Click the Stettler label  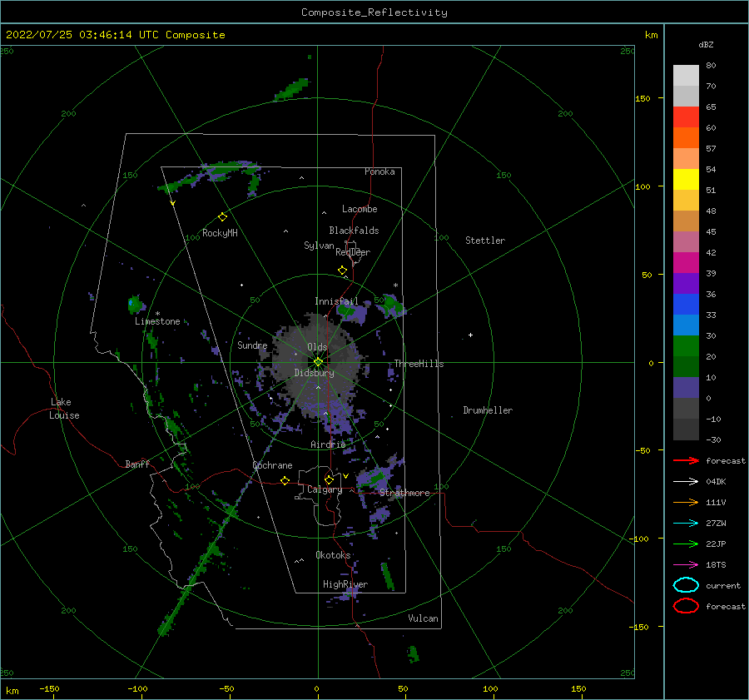[x=485, y=241]
